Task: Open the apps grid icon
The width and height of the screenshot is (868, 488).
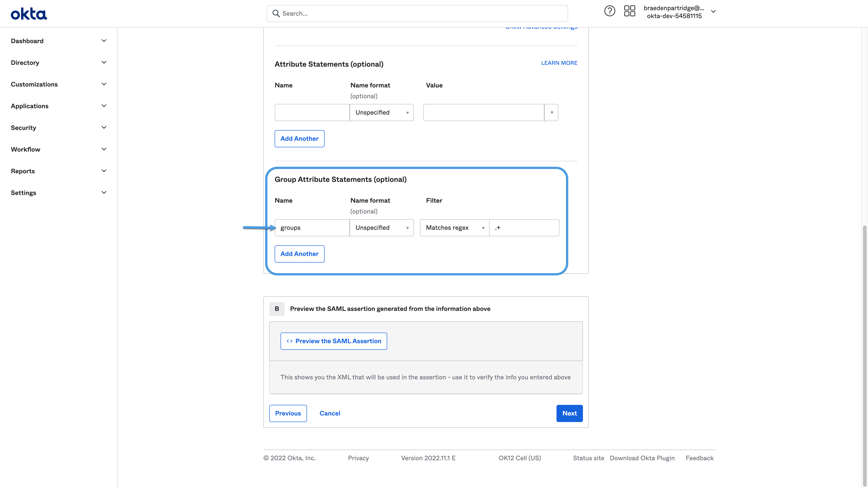Action: pos(630,11)
